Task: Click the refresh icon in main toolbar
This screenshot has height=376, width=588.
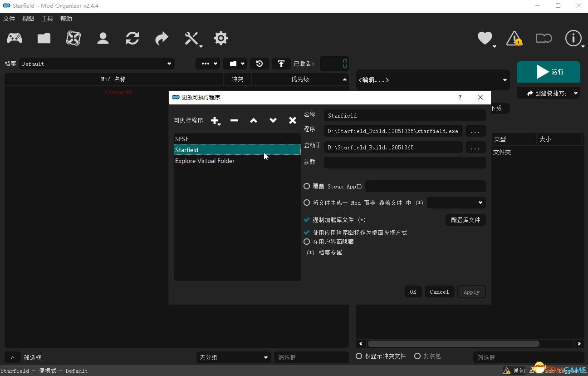Action: tap(132, 39)
